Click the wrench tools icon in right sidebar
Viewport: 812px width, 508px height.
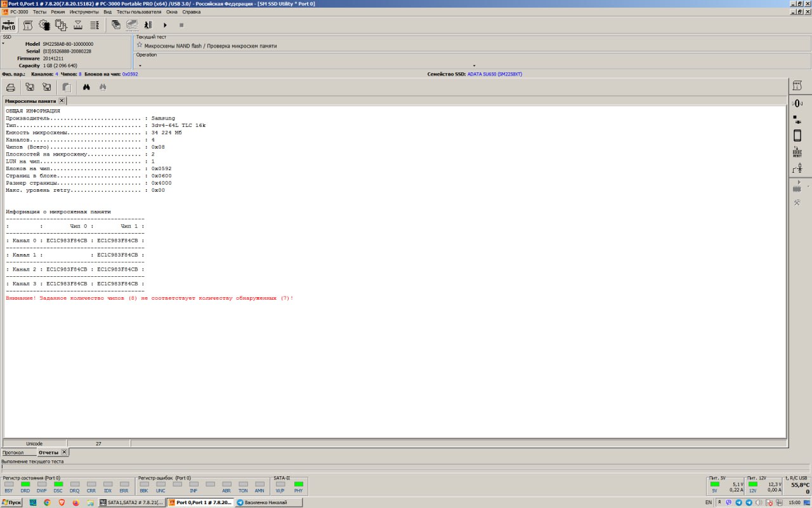pos(797,203)
